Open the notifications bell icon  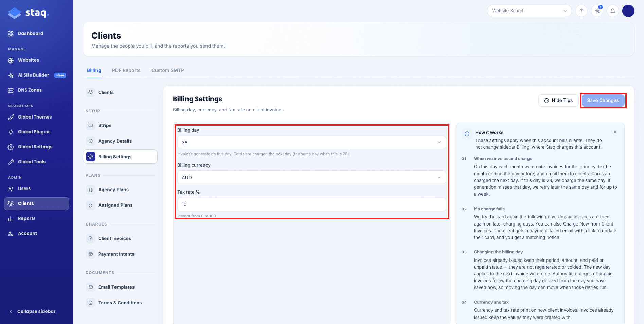613,11
